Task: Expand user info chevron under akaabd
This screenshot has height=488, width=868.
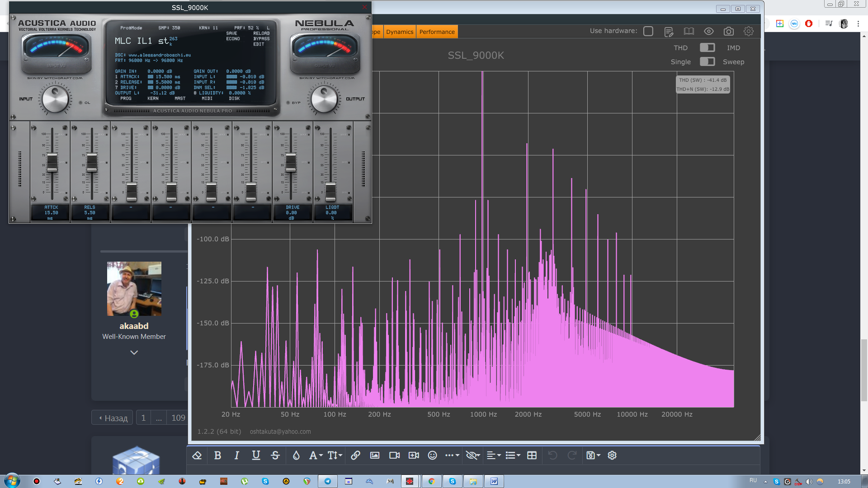Action: pos(134,352)
